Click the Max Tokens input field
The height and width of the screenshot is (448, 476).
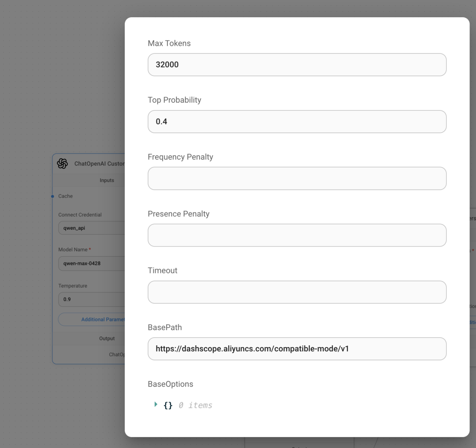(x=297, y=65)
